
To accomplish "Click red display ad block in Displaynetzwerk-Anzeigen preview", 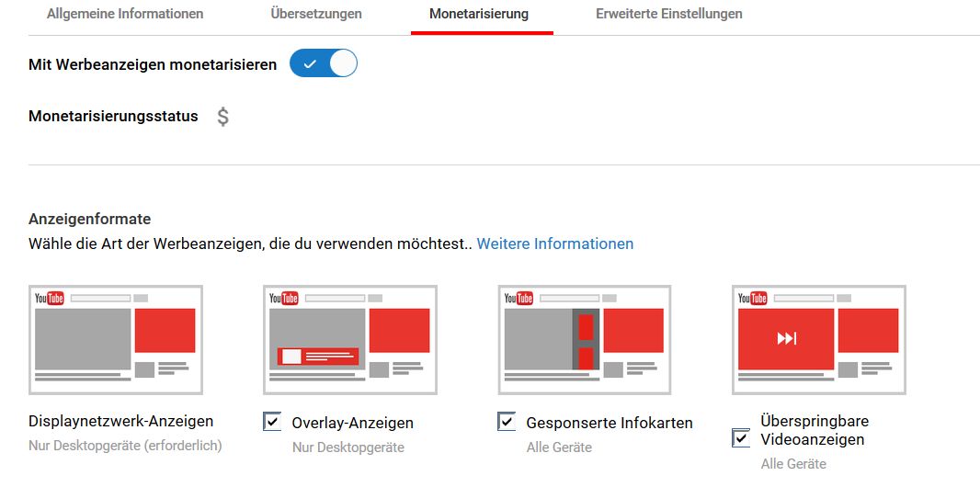I will pyautogui.click(x=165, y=330).
